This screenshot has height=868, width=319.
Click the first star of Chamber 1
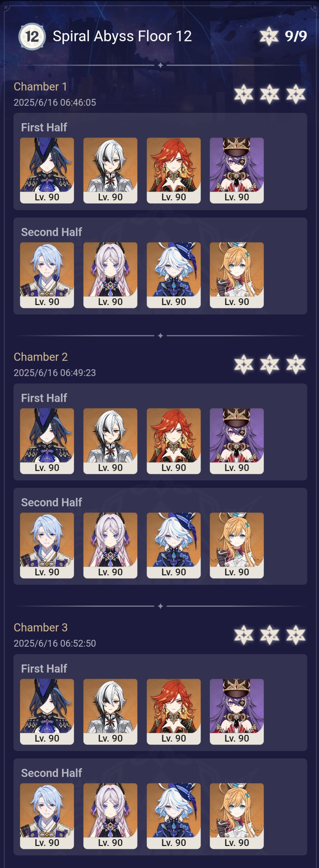coord(244,94)
